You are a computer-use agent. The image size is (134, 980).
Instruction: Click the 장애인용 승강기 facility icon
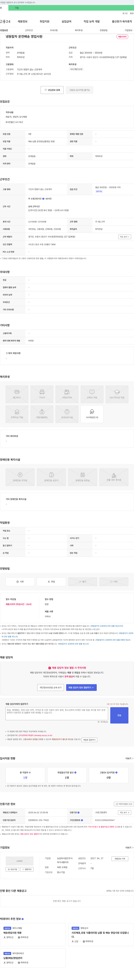[x=51, y=477]
